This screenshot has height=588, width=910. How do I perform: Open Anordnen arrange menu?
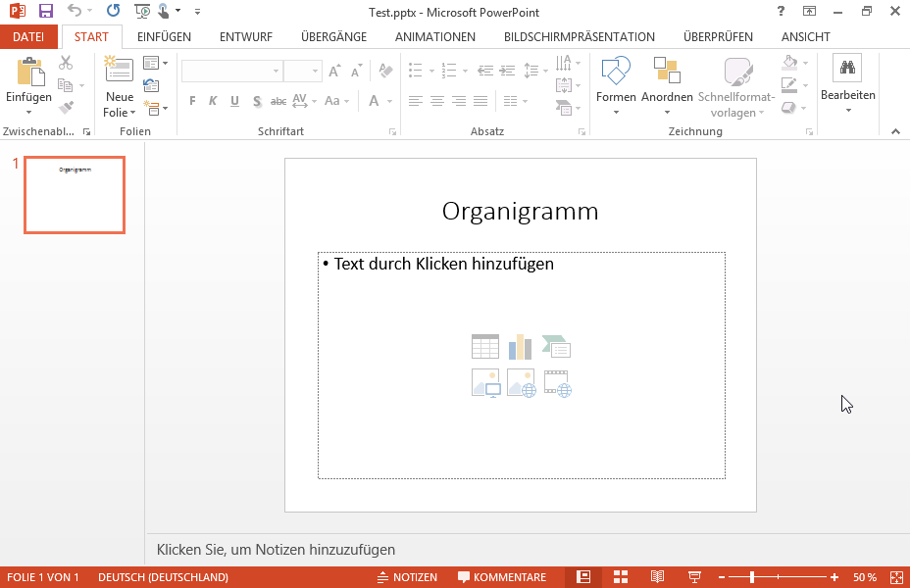click(x=667, y=85)
